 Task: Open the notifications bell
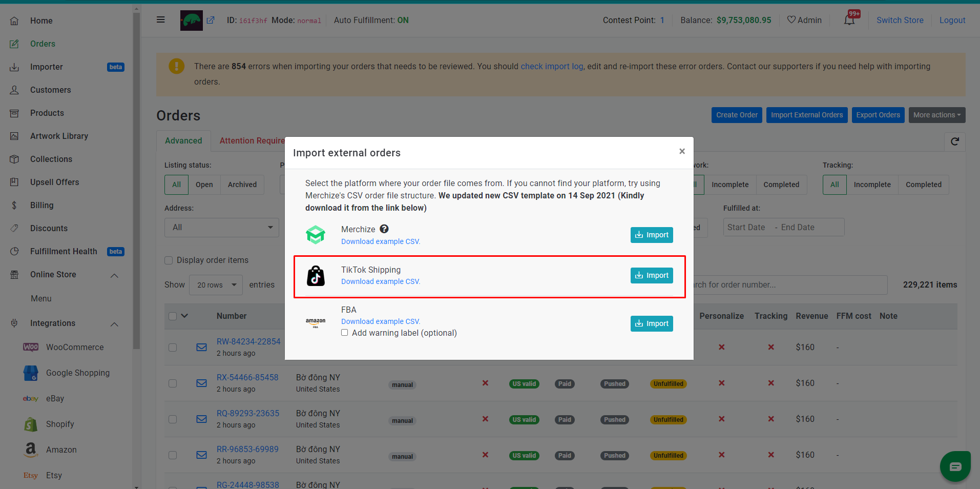pyautogui.click(x=849, y=20)
